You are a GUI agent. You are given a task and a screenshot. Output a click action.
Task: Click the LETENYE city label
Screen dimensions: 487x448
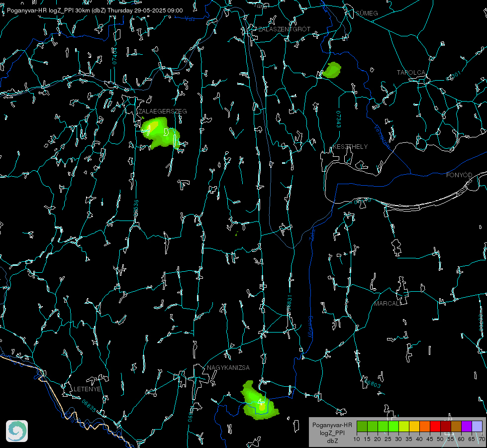click(87, 389)
